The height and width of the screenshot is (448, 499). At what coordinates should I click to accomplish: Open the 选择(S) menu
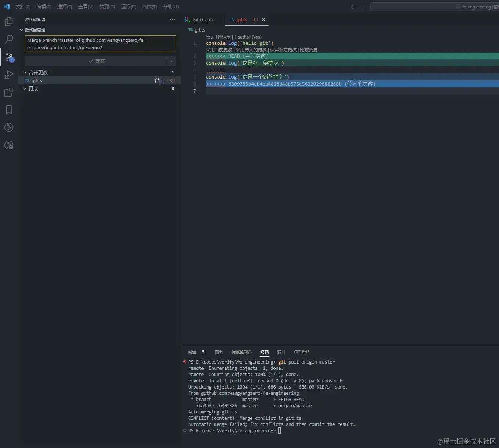[64, 7]
